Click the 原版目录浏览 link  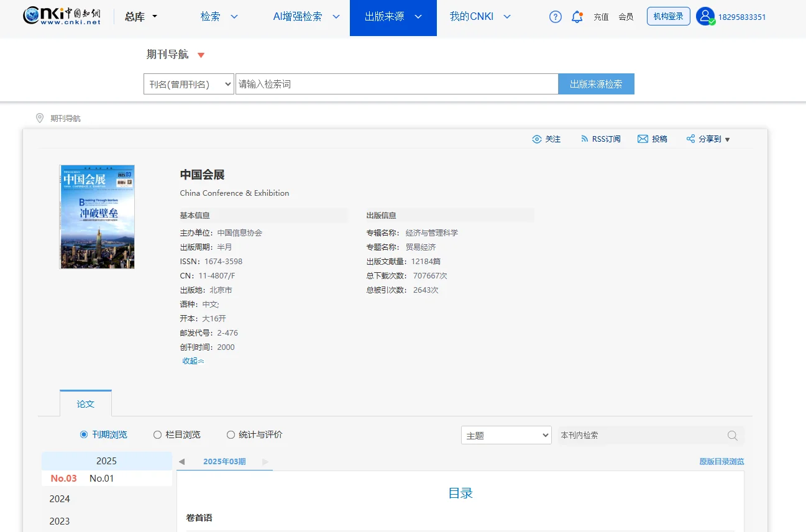[720, 462]
